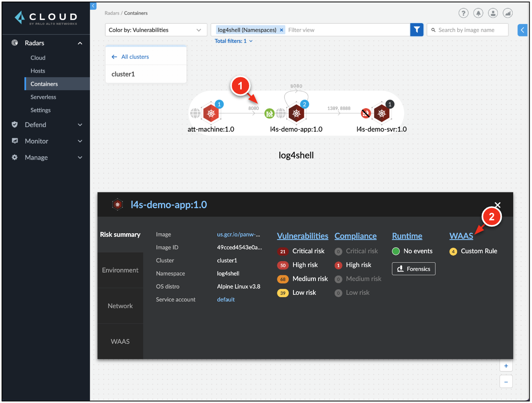Click the blue filter funnel button
This screenshot has height=403, width=532.
tap(417, 30)
